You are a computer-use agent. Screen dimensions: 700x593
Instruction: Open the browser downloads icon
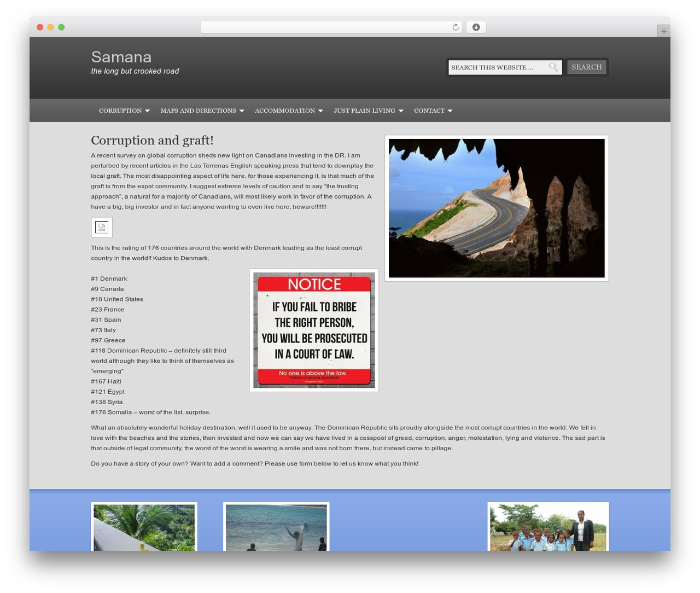(476, 27)
